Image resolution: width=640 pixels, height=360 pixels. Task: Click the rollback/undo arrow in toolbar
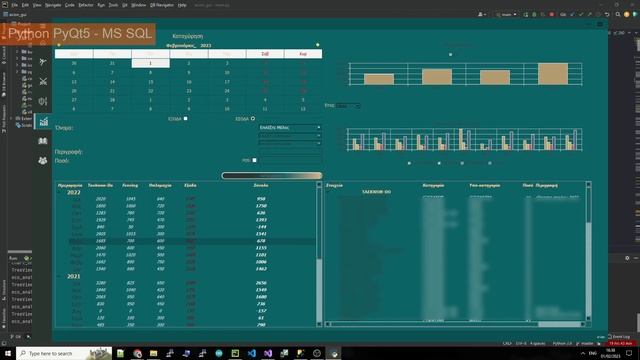tap(607, 14)
